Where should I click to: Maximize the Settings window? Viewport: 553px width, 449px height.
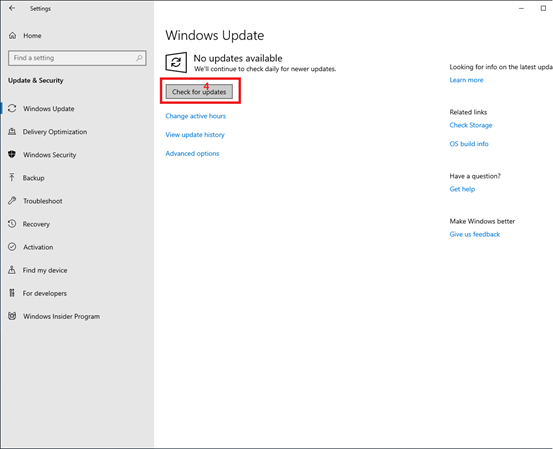point(543,8)
